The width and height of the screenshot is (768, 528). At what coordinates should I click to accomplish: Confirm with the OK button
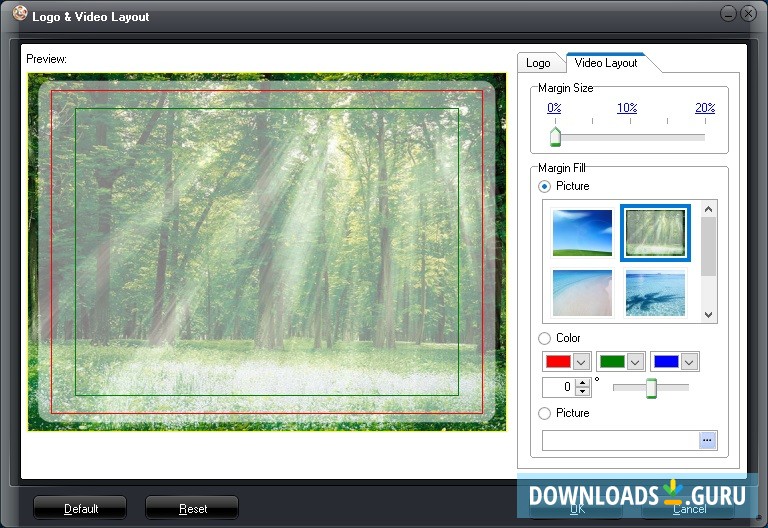click(576, 509)
